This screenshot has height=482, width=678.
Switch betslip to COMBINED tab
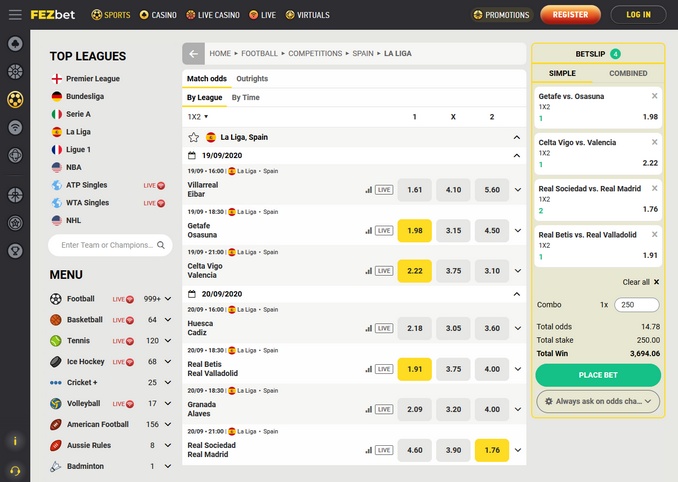[628, 73]
